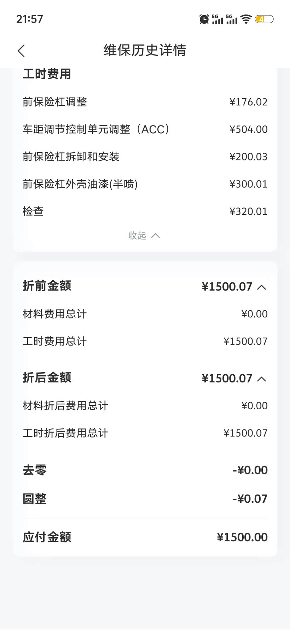Image resolution: width=290 pixels, height=644 pixels.
Task: Tap the 维保历史详情 page title
Action: point(145,50)
